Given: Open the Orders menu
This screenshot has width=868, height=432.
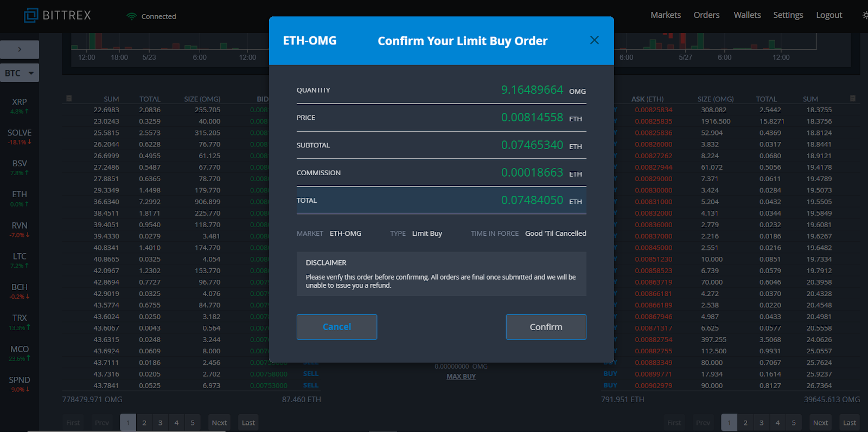Looking at the screenshot, I should pyautogui.click(x=706, y=15).
